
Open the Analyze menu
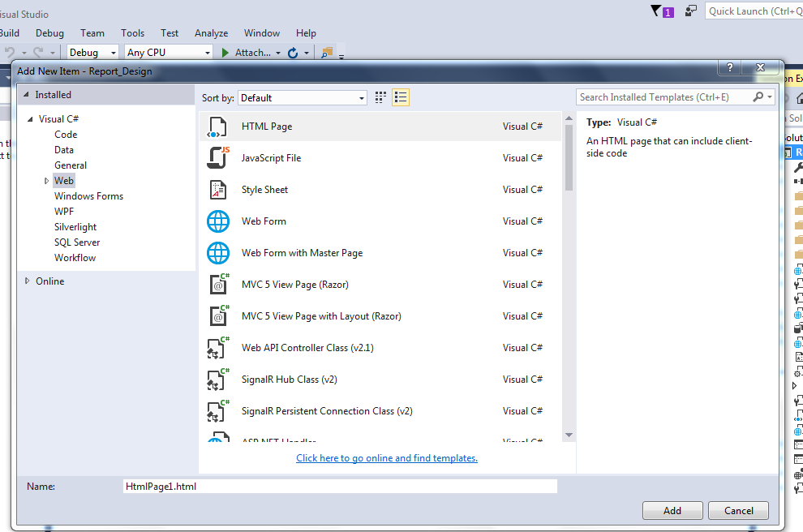[212, 33]
